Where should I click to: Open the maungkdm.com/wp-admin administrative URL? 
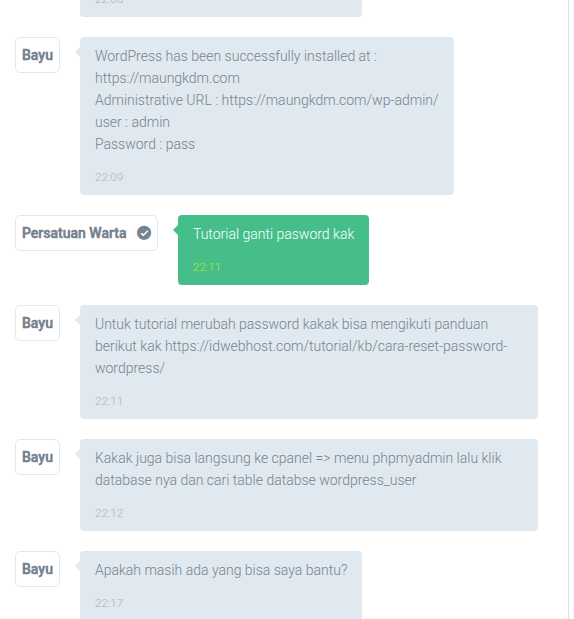330,100
